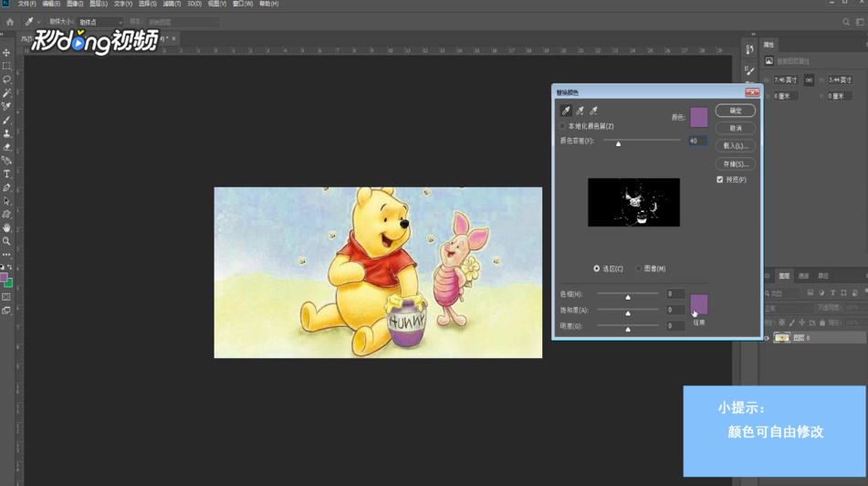
Task: Select the Magic Wand tool
Action: [x=6, y=93]
